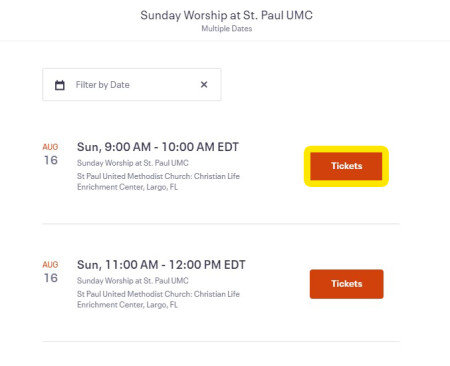
Task: Click the page title Sunday Worship at St. Paul UMC
Action: tap(227, 15)
